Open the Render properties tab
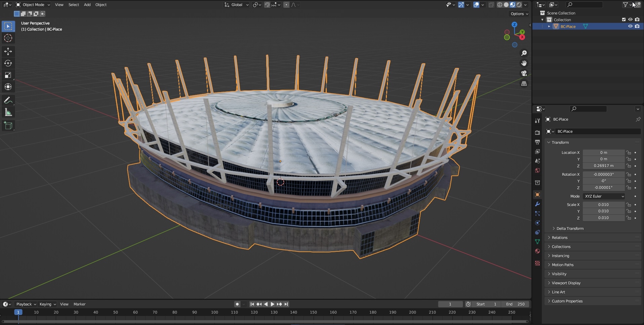This screenshot has height=325, width=644. pos(537,132)
